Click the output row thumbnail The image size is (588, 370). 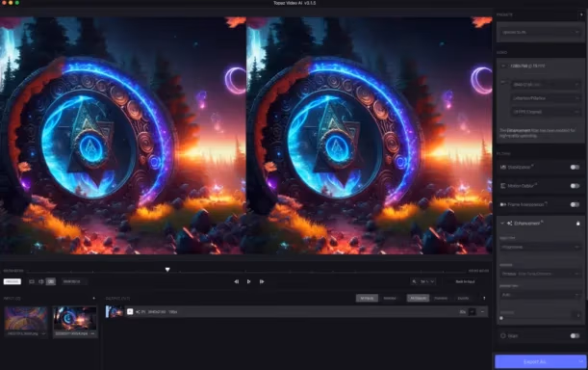pos(115,312)
